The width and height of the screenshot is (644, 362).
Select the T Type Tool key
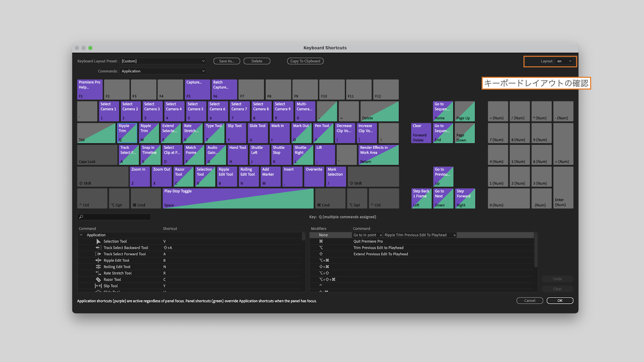tap(214, 133)
